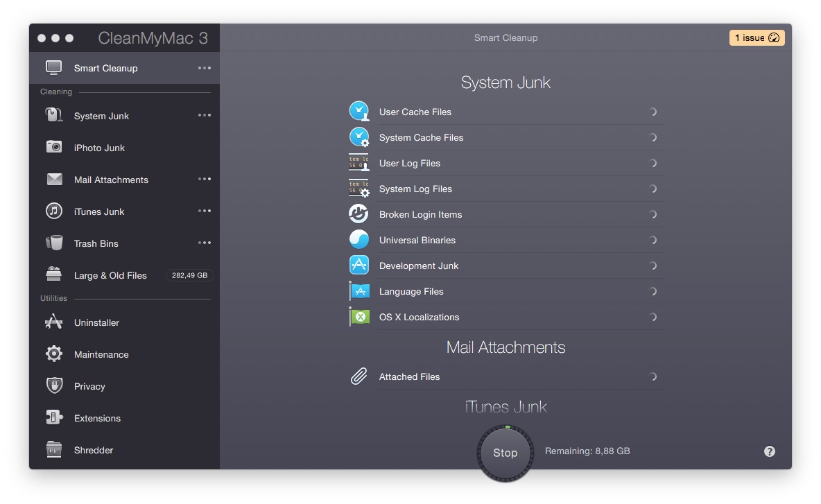This screenshot has width=821, height=504.
Task: Open the help question mark icon
Action: 769,451
